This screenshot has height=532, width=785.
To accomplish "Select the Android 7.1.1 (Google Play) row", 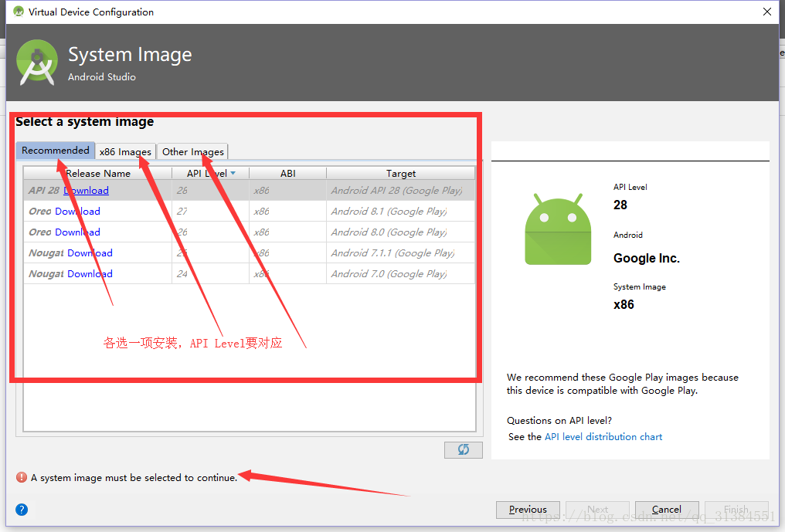I will click(250, 253).
